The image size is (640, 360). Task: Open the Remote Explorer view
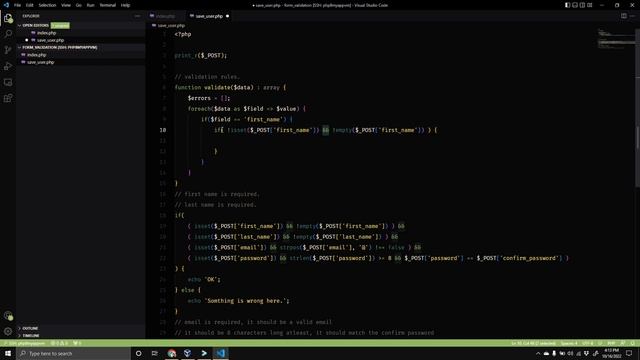[8, 82]
